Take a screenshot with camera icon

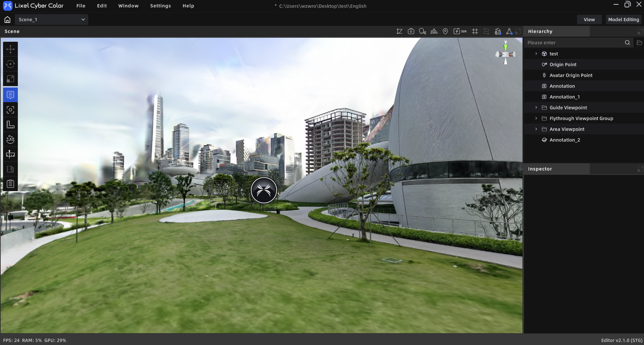[x=411, y=31]
